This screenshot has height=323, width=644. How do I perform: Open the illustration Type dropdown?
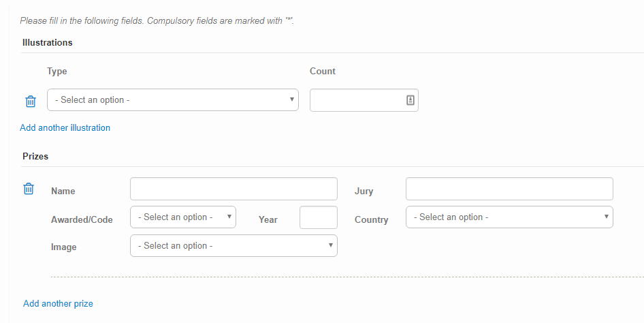click(x=173, y=100)
